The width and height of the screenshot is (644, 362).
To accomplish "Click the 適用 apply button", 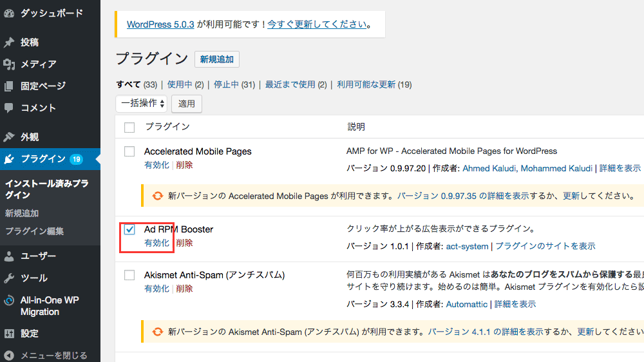I will coord(187,104).
